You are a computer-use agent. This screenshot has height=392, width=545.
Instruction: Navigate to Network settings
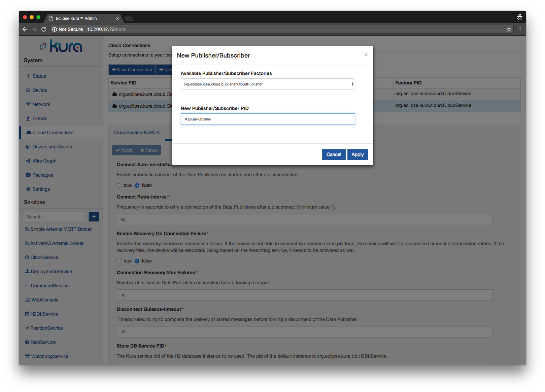41,104
